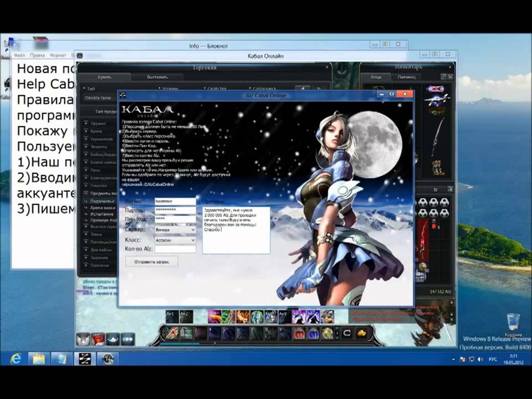
Task: Click the A+2 skill slot
Action: (x=186, y=316)
